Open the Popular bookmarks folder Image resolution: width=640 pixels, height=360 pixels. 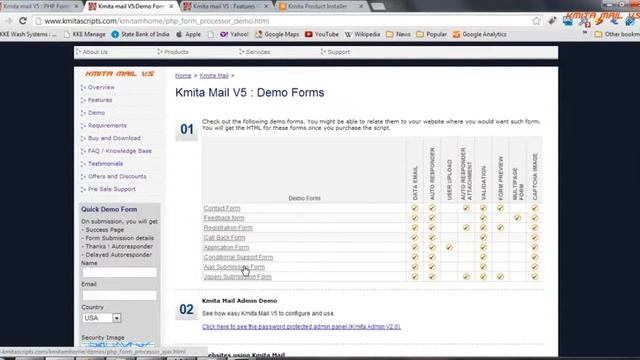pyautogui.click(x=431, y=34)
